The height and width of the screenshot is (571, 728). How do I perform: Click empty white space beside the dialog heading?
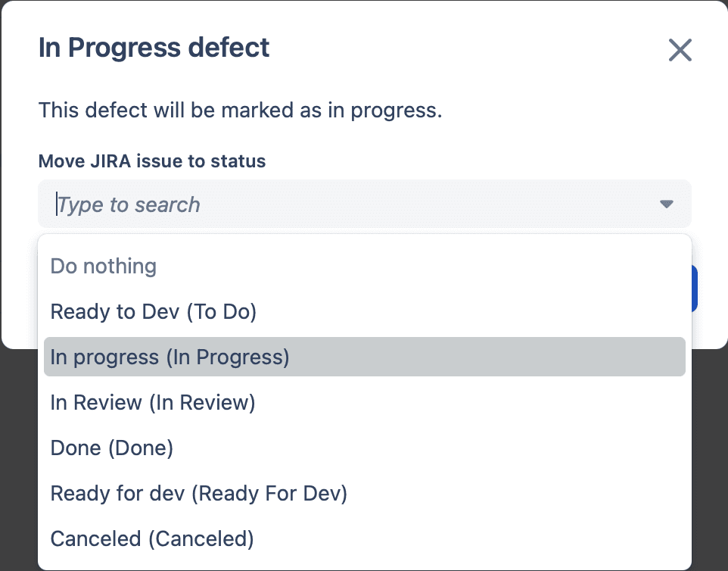[465, 48]
